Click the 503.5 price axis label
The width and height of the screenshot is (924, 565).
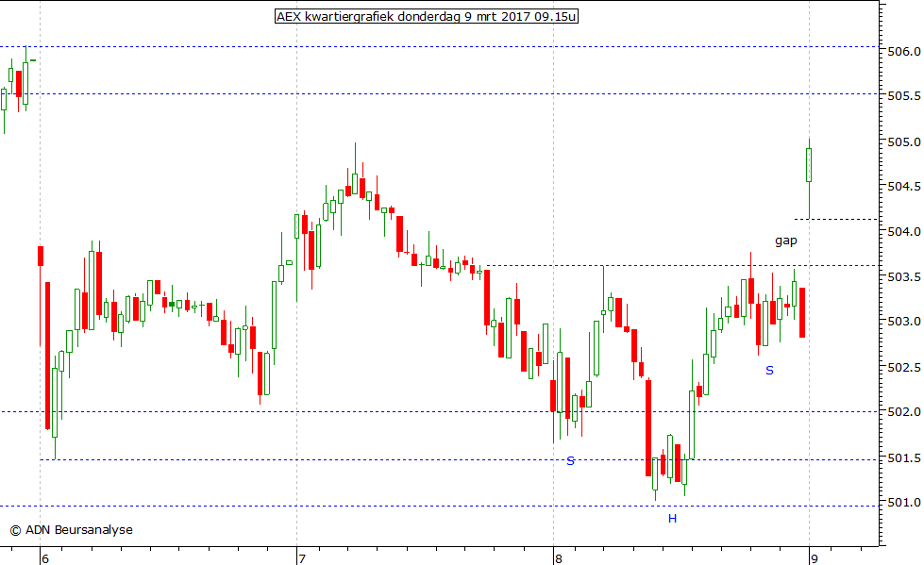coord(903,277)
